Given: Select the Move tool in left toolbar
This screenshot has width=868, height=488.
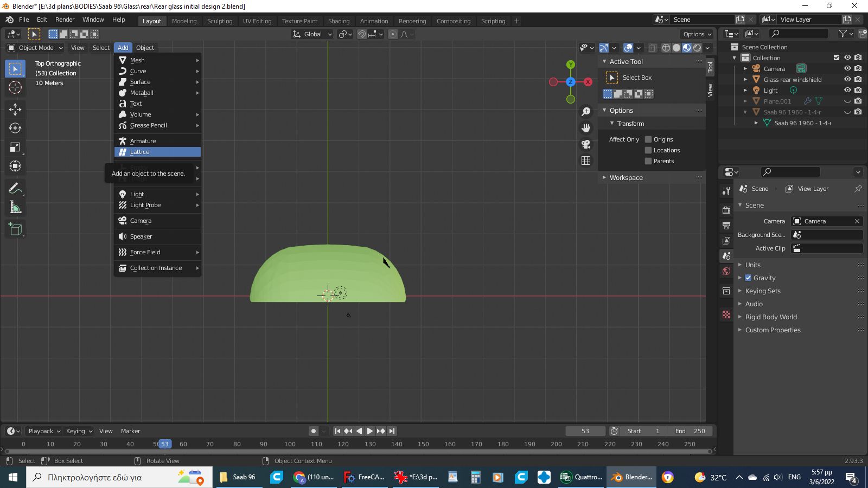Looking at the screenshot, I should 15,109.
